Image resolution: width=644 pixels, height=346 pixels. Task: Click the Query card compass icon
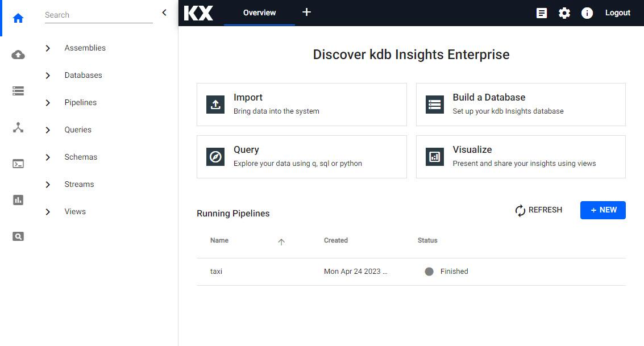pos(215,157)
